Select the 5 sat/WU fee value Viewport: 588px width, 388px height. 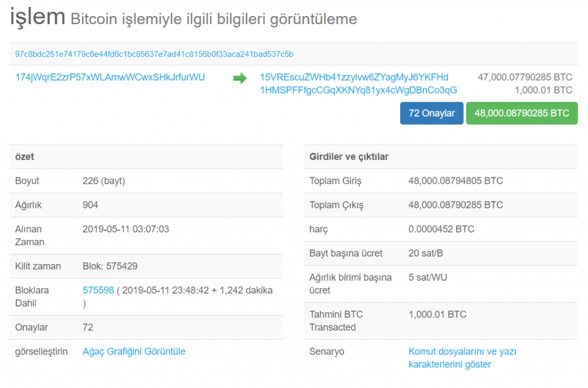coord(427,277)
